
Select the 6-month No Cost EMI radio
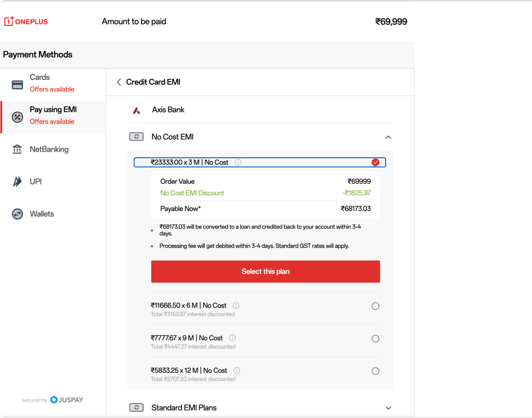pos(375,306)
